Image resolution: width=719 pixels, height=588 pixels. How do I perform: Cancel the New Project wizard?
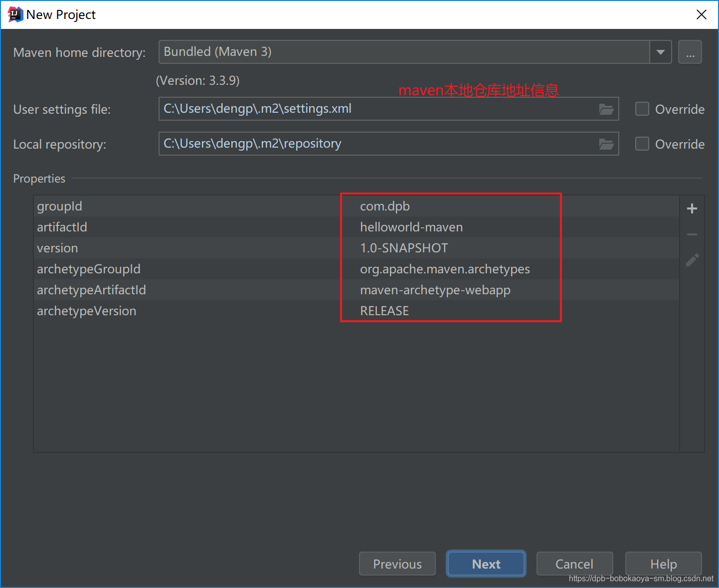coord(574,564)
